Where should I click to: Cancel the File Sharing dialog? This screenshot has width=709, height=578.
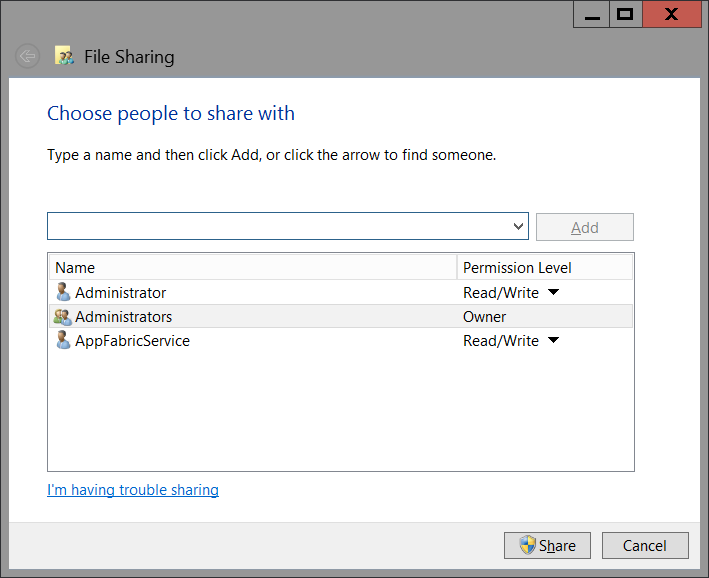coord(645,545)
